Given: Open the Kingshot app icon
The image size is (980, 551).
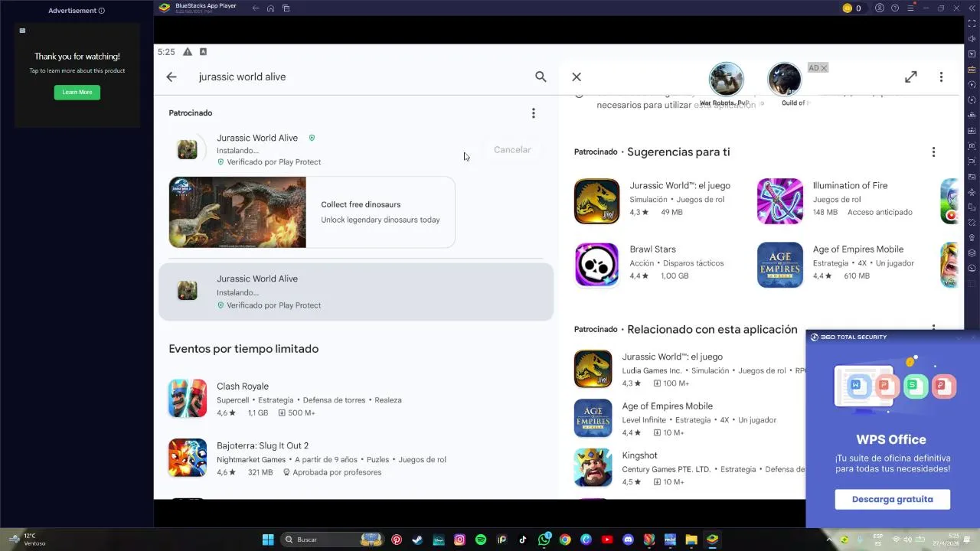Looking at the screenshot, I should click(593, 468).
